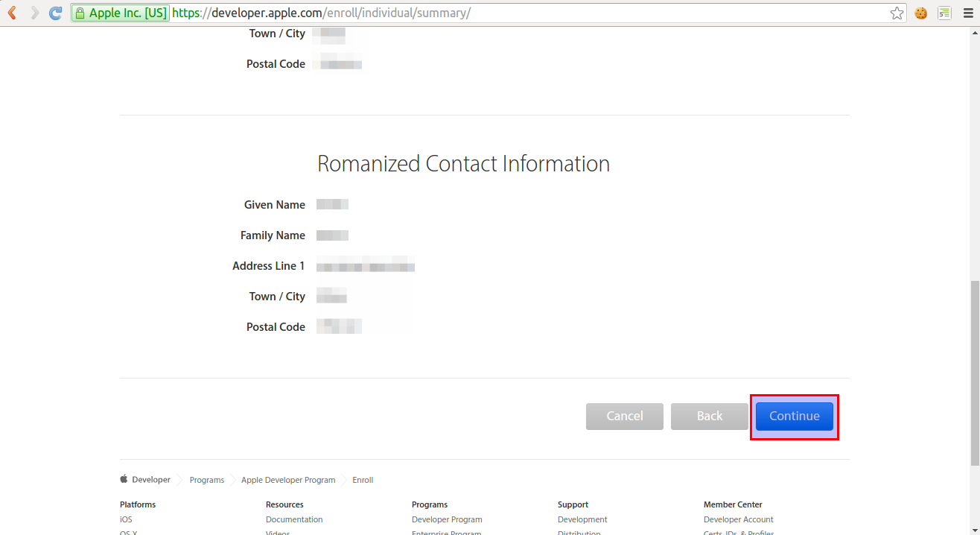Open the Apple Developer Program breadcrumb link

[287, 479]
